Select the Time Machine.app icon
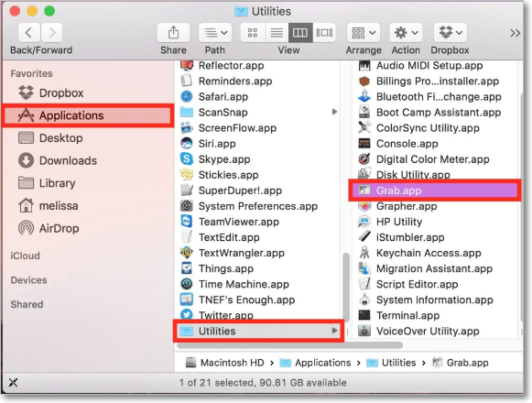The image size is (532, 403). point(186,284)
